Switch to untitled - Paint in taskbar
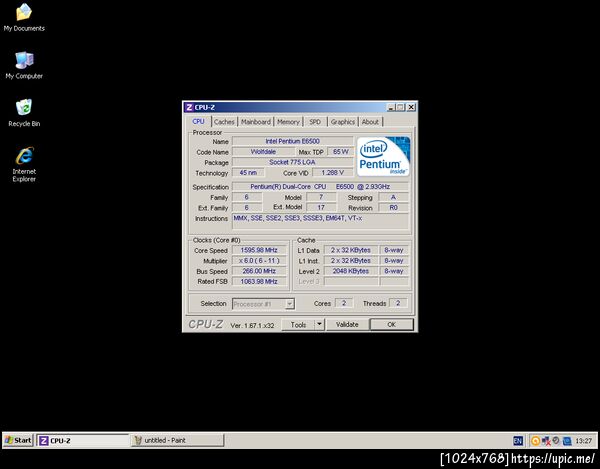Viewport: 600px width, 469px height. point(177,440)
